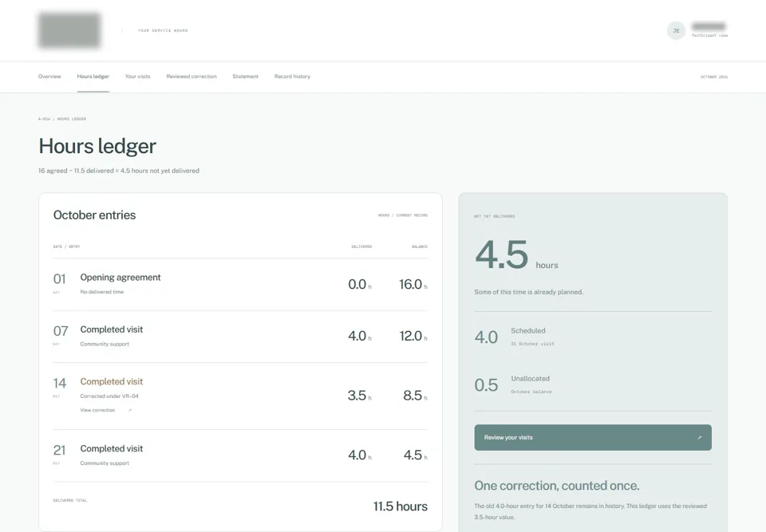Click the 'One correction, counted once.' heading
This screenshot has height=532, width=766.
pyautogui.click(x=556, y=486)
